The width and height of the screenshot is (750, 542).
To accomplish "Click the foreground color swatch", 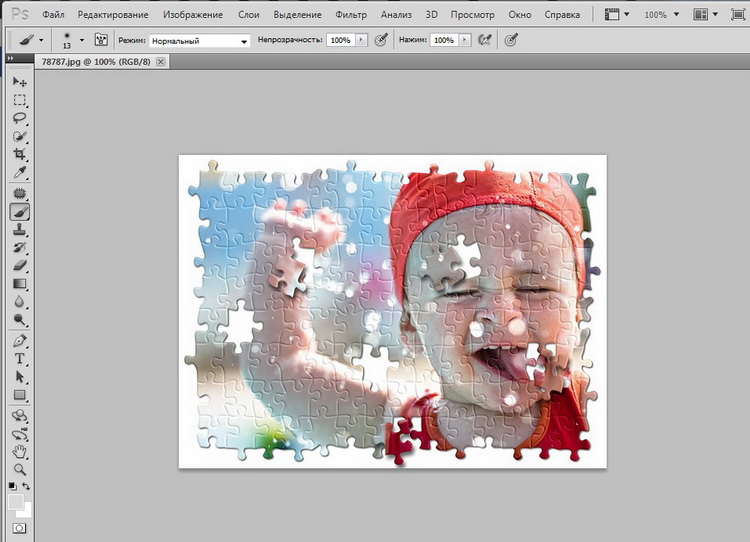I will (x=16, y=502).
